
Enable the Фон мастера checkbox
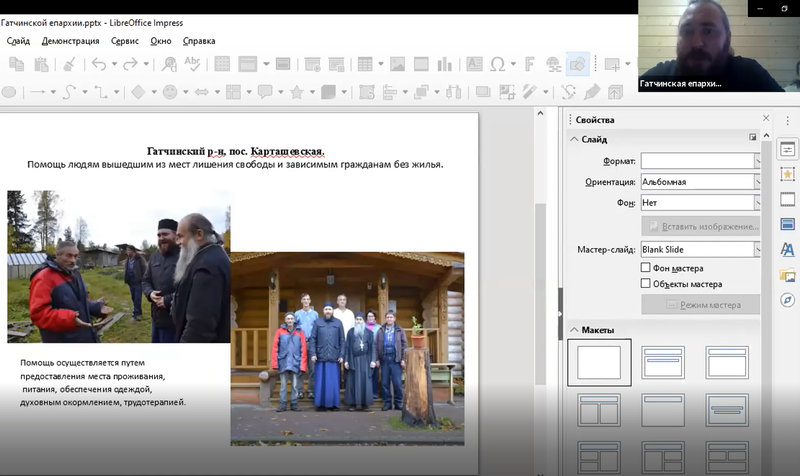click(x=645, y=267)
